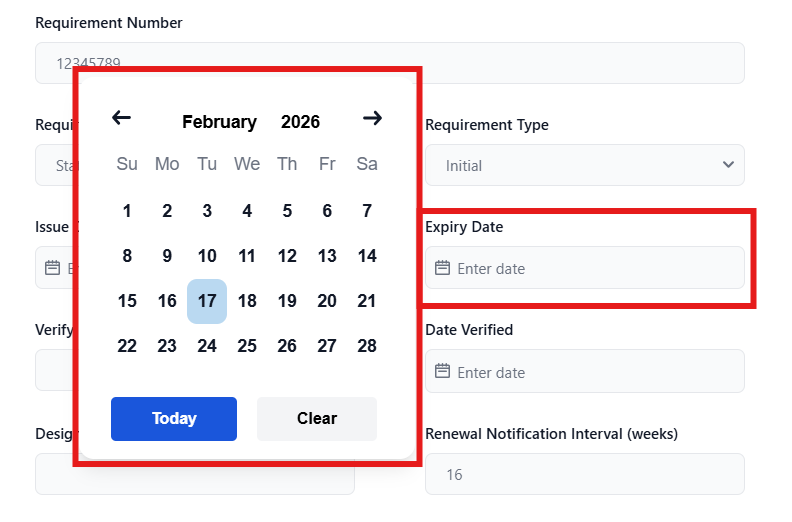Pick February 28 in the calendar

pyautogui.click(x=367, y=346)
